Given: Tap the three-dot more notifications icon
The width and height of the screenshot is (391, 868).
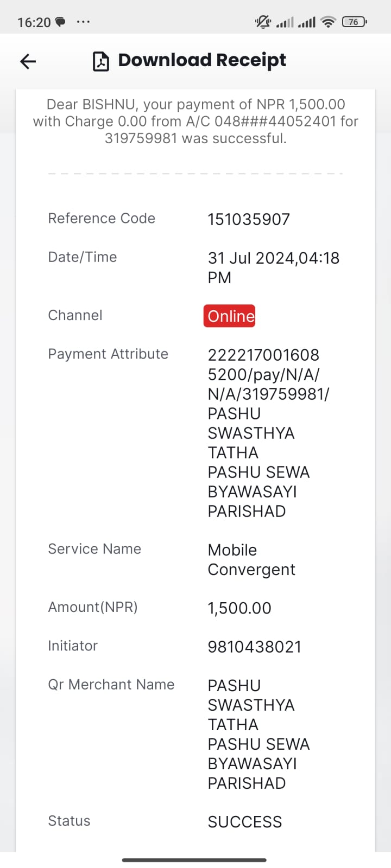Looking at the screenshot, I should [83, 22].
